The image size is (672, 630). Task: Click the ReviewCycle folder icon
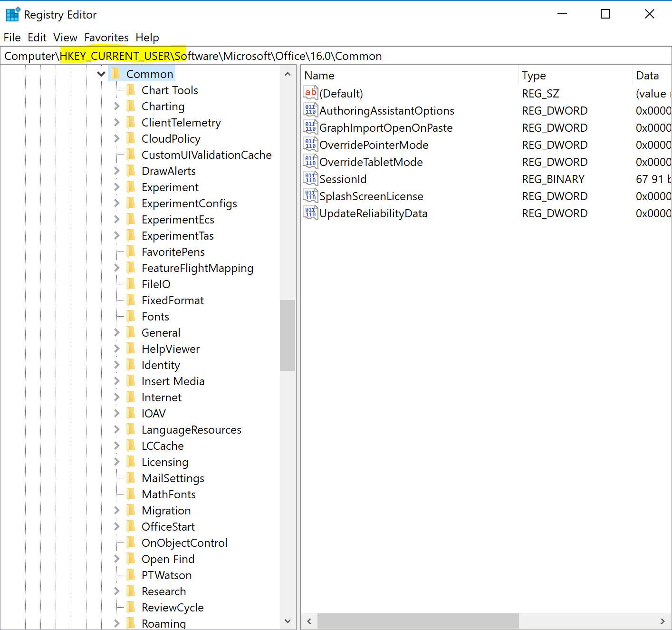click(x=131, y=607)
